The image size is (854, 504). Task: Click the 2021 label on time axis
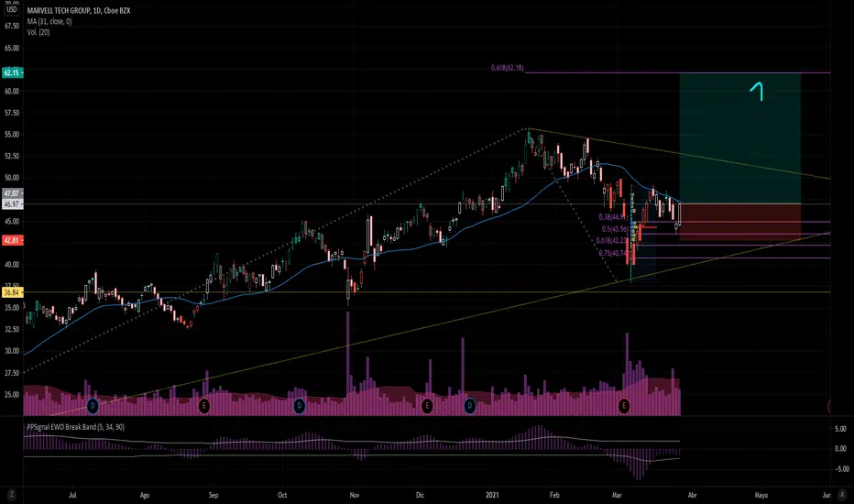click(492, 495)
